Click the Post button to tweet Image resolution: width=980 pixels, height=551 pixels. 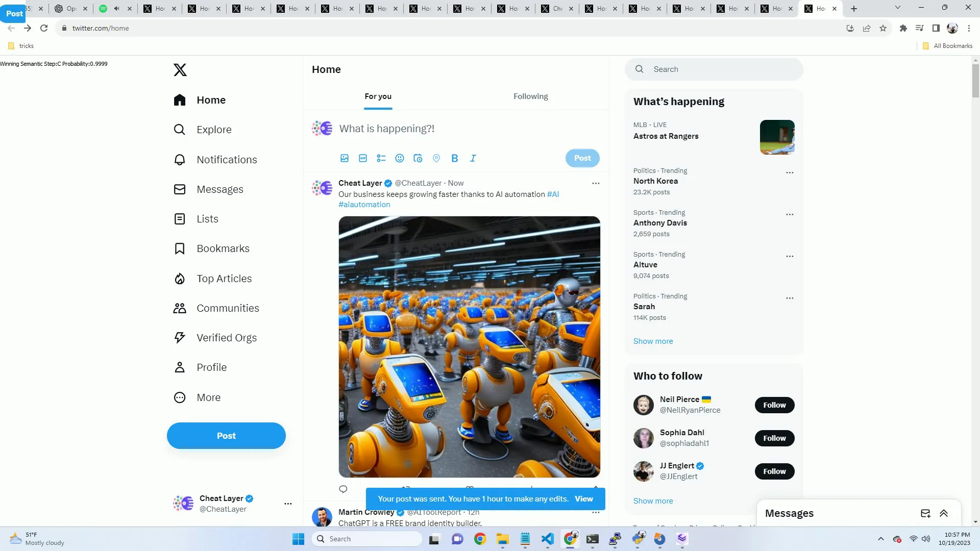click(x=581, y=158)
